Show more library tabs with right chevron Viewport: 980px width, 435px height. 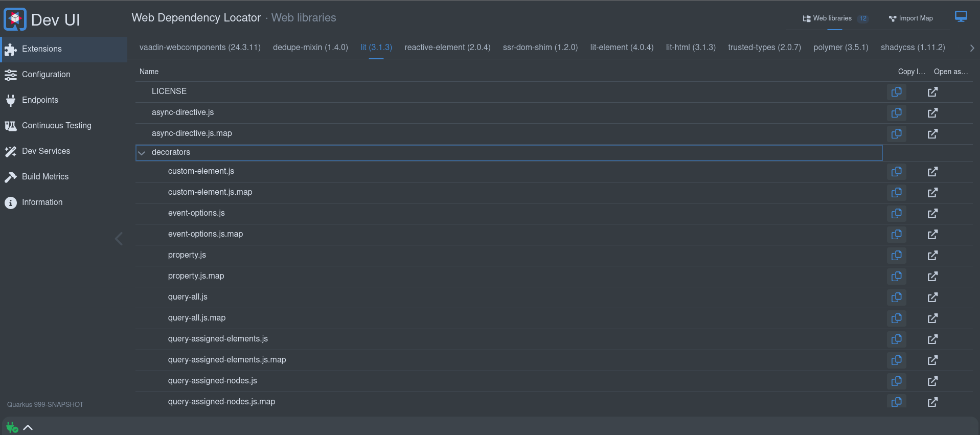click(972, 48)
